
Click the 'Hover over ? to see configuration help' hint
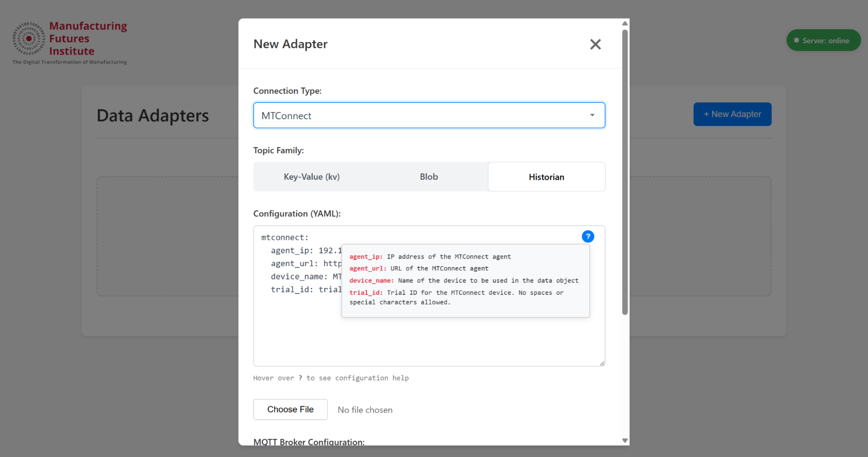[x=331, y=378]
